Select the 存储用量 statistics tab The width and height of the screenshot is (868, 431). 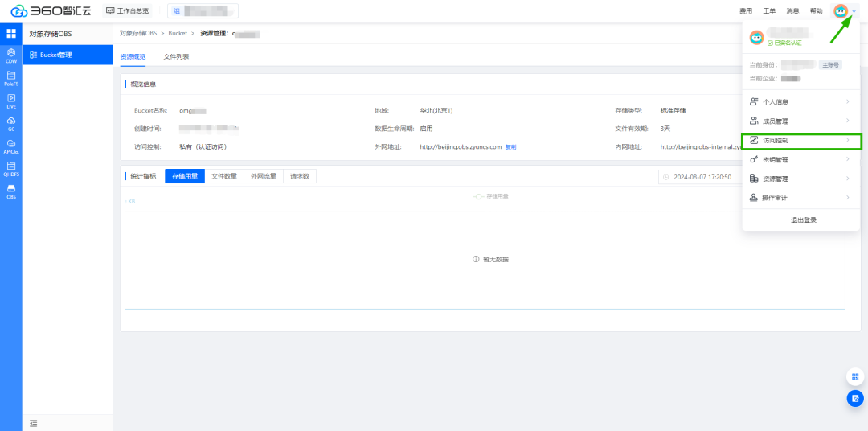185,176
